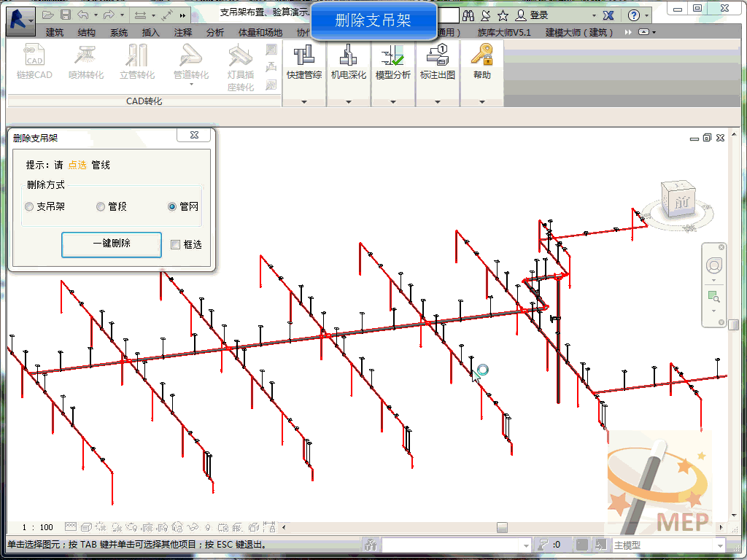The height and width of the screenshot is (560, 747).
Task: Open the 结构 ribbon tab
Action: (x=86, y=32)
